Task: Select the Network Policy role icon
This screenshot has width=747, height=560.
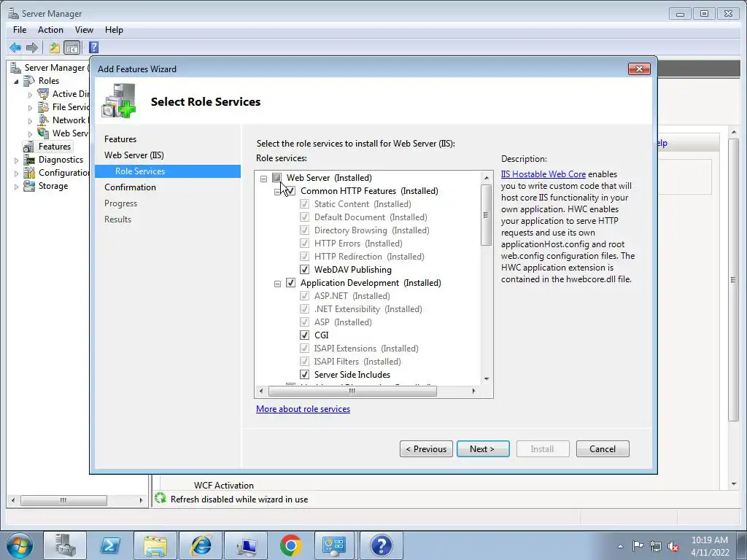Action: (43, 120)
